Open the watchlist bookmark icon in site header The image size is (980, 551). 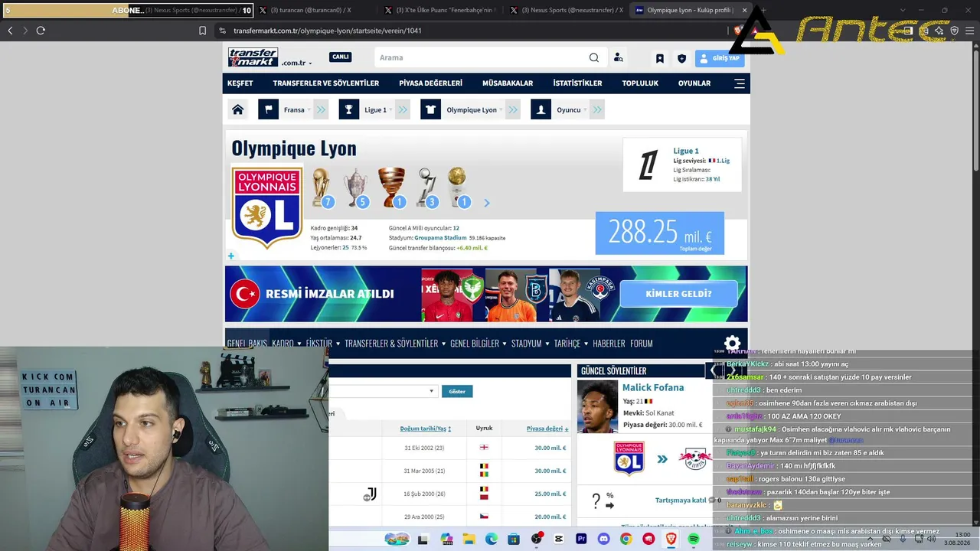660,58
